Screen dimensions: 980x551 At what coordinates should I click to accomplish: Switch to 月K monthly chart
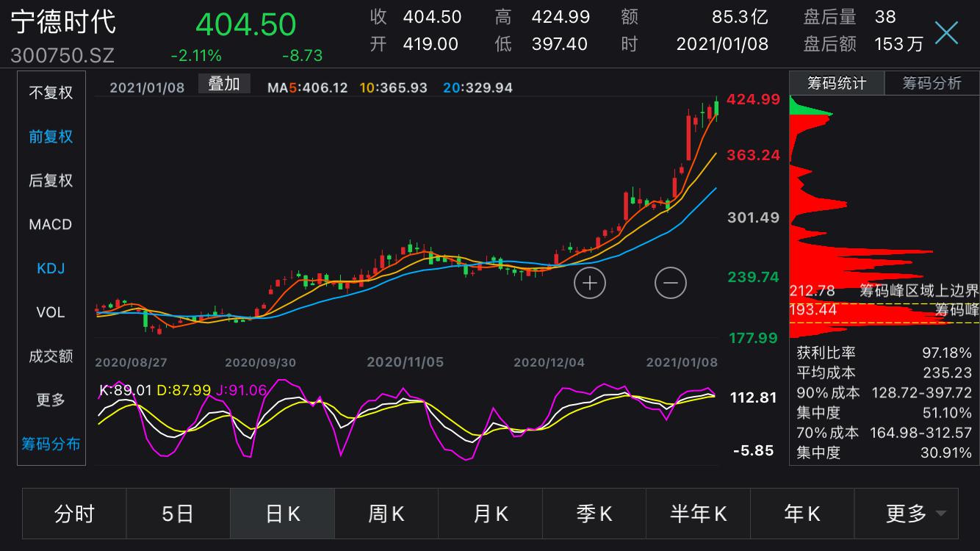[x=490, y=514]
